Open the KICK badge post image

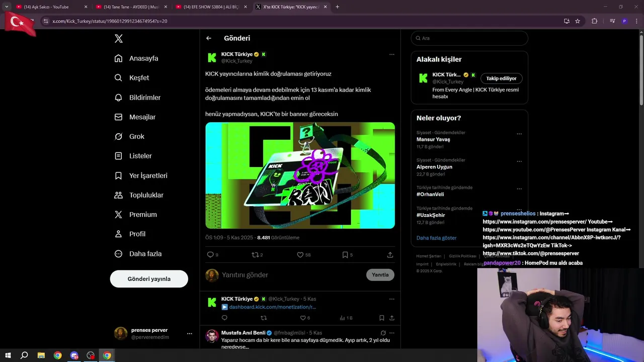[300, 175]
